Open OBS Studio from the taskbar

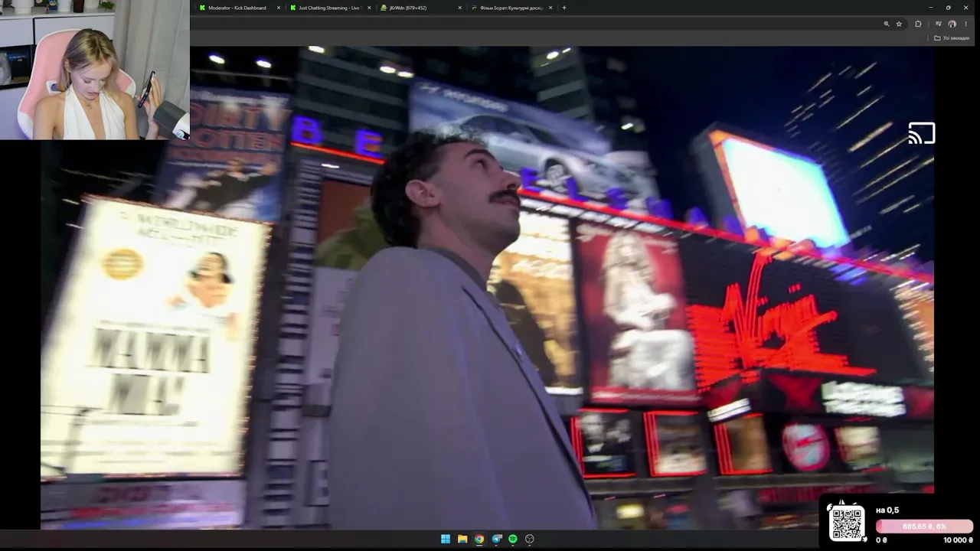coord(529,539)
